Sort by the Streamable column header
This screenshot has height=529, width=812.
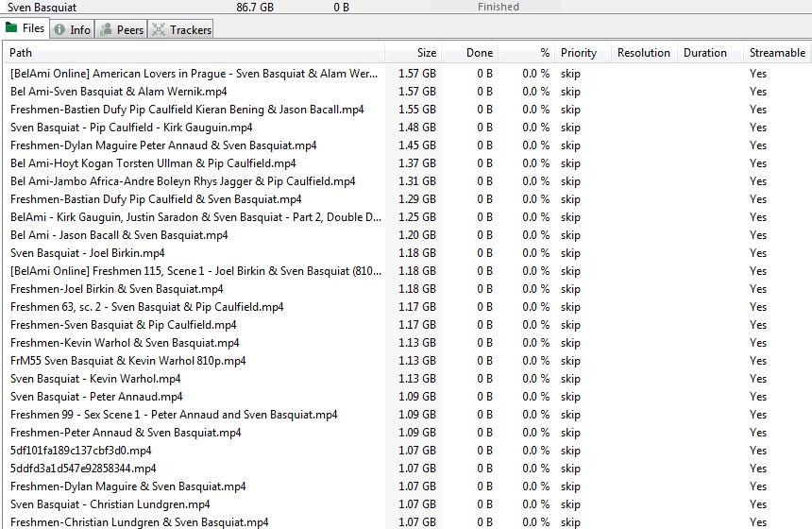[x=776, y=53]
